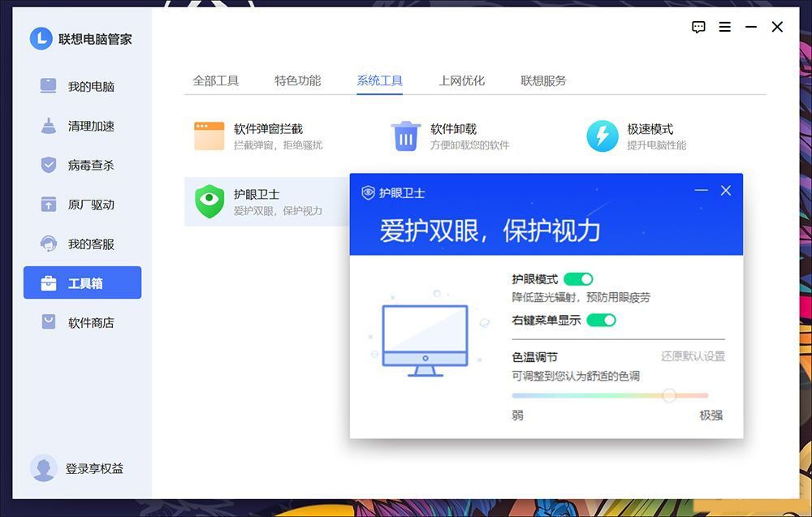Click the 软件卸载 title text
This screenshot has width=812, height=517.
[454, 129]
